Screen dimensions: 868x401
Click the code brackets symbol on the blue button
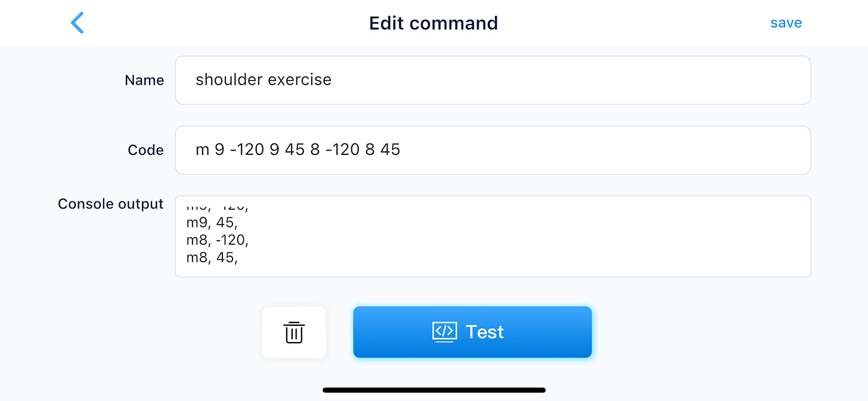tap(444, 331)
